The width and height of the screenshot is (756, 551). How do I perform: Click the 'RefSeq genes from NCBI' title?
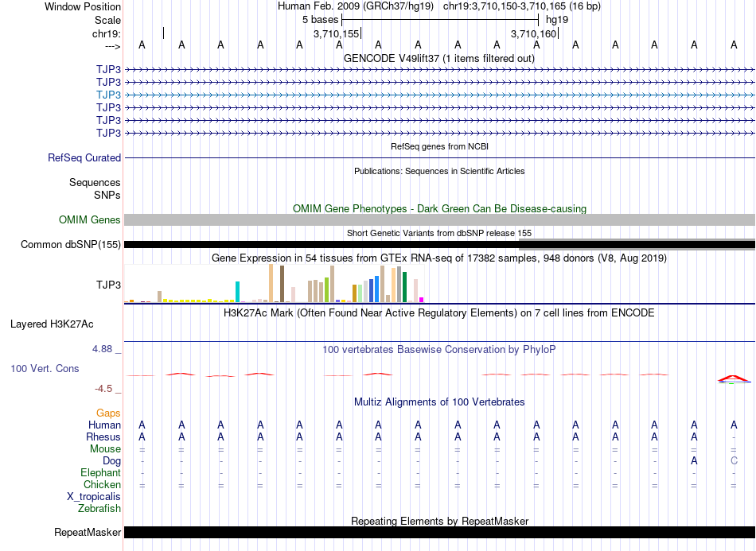439,146
